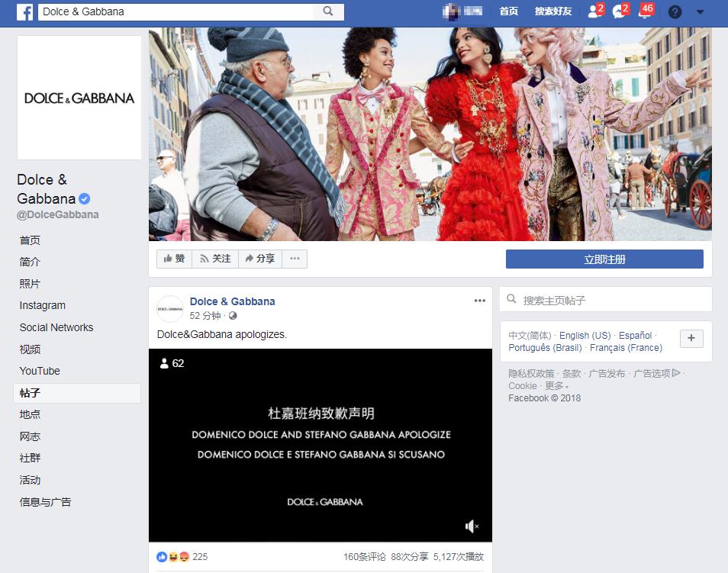Switch language to Français (France)
The image size is (728, 573).
626,348
